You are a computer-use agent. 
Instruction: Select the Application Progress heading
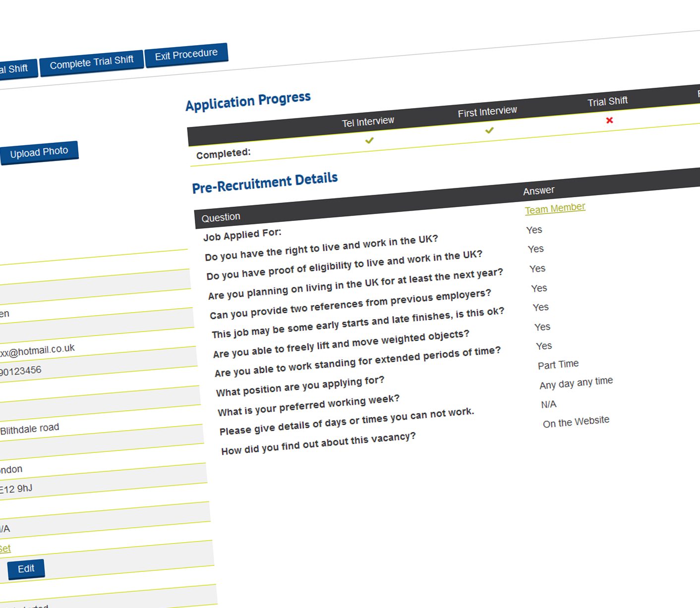click(248, 101)
